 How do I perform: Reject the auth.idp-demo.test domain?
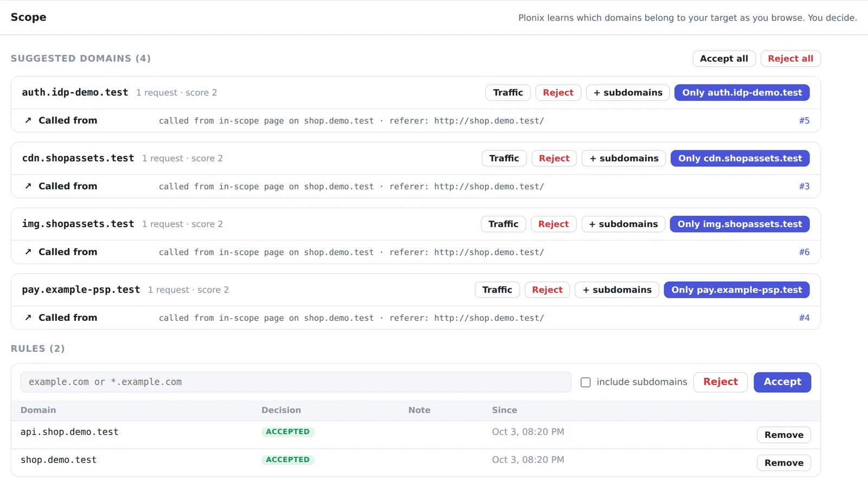pos(558,93)
